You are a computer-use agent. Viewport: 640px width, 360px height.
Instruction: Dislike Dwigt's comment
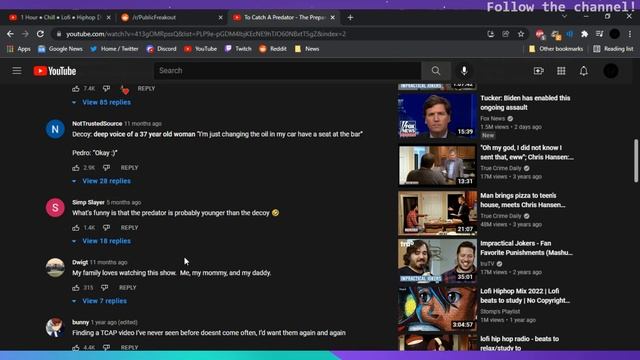pos(104,288)
